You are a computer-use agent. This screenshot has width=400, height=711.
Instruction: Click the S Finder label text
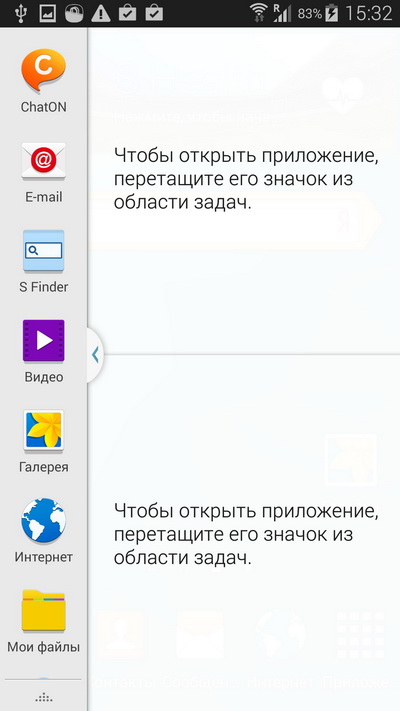[x=44, y=287]
